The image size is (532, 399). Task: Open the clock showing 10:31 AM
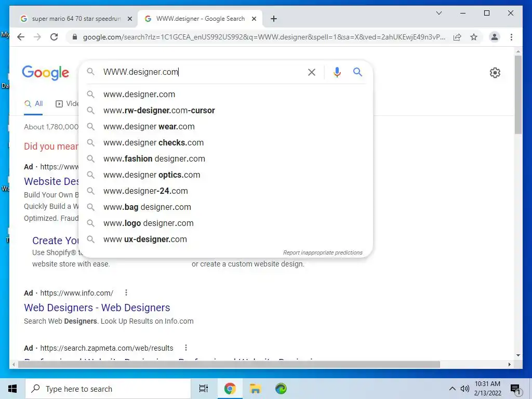pos(487,389)
